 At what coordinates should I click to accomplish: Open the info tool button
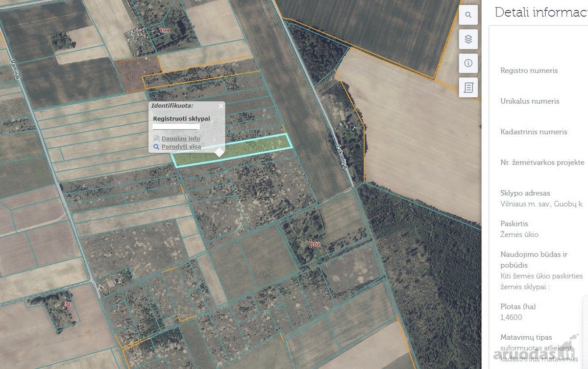468,63
